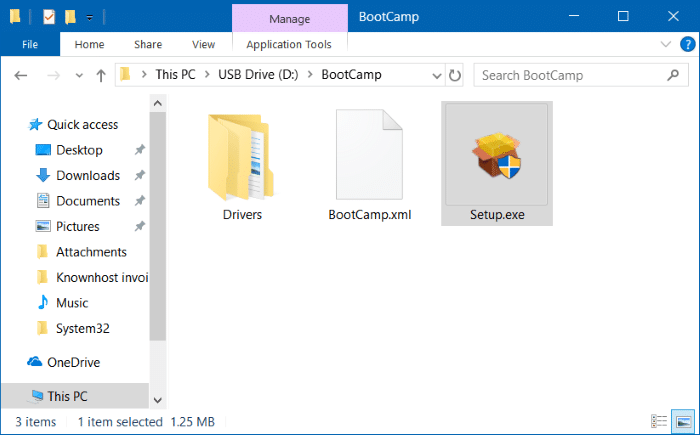Viewport: 700px width, 435px height.
Task: Focus the Search BootCamp field
Action: pyautogui.click(x=581, y=75)
